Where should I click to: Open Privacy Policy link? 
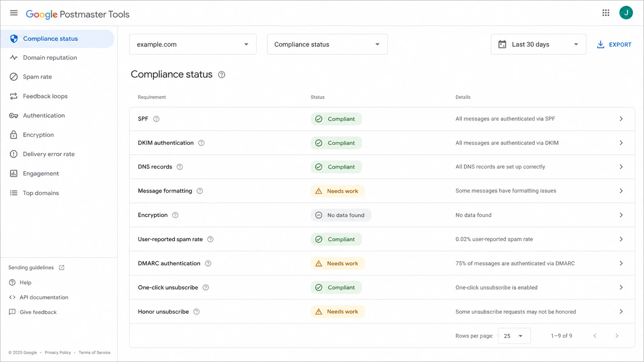pos(58,352)
